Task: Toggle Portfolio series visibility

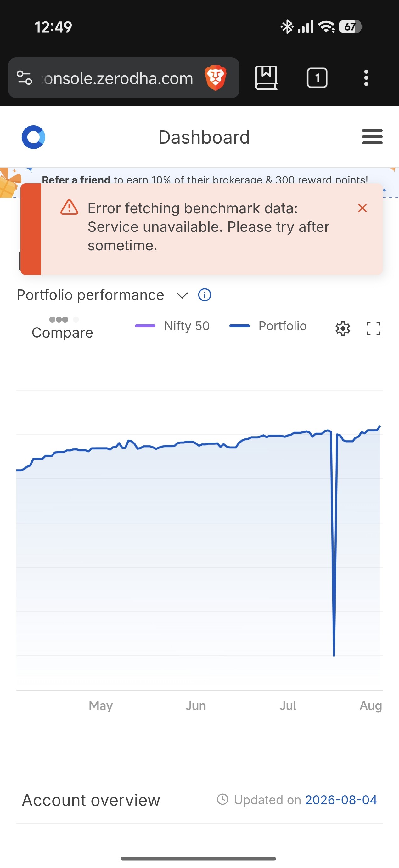Action: (x=268, y=326)
